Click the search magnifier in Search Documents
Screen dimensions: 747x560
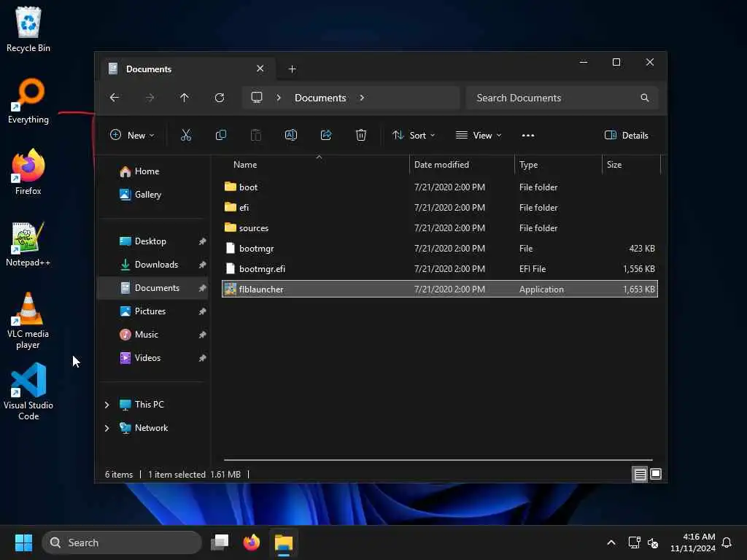tap(645, 98)
